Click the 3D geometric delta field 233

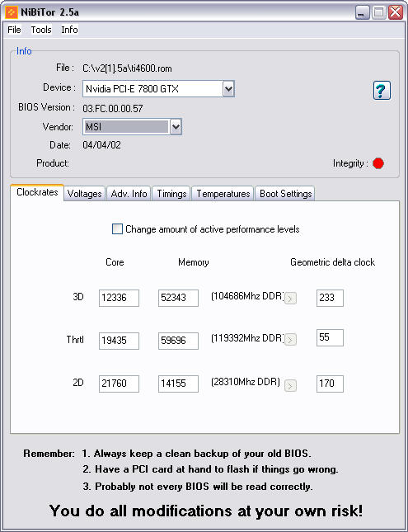330,298
